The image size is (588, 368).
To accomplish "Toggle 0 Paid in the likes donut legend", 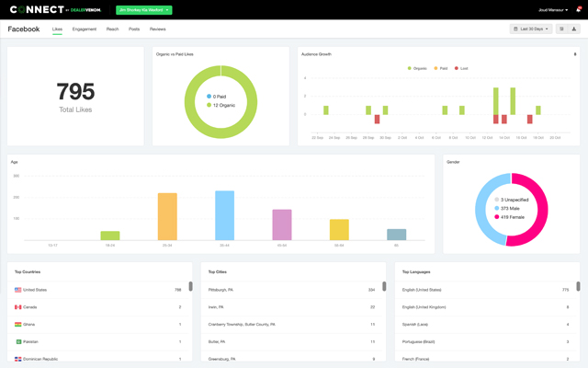I will point(217,97).
